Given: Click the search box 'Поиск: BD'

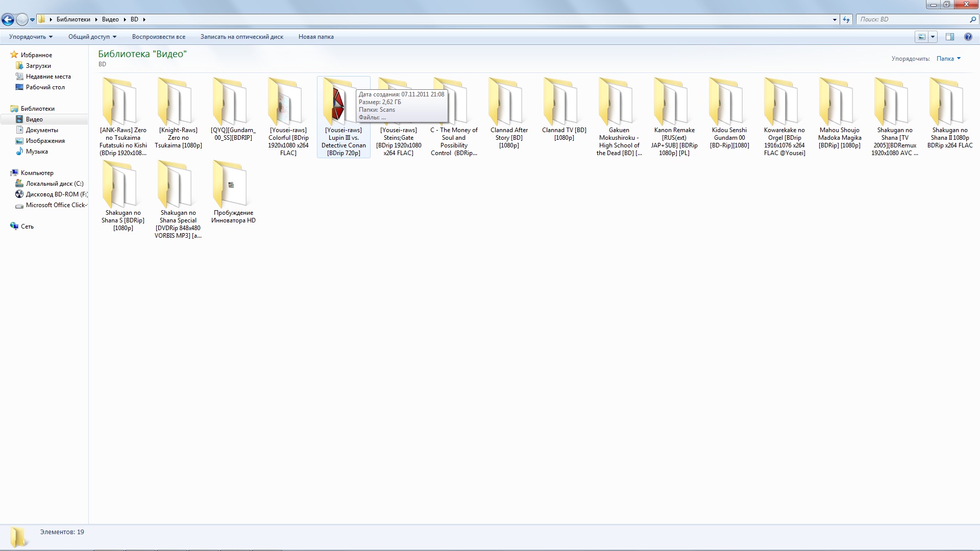Looking at the screenshot, I should pyautogui.click(x=912, y=19).
